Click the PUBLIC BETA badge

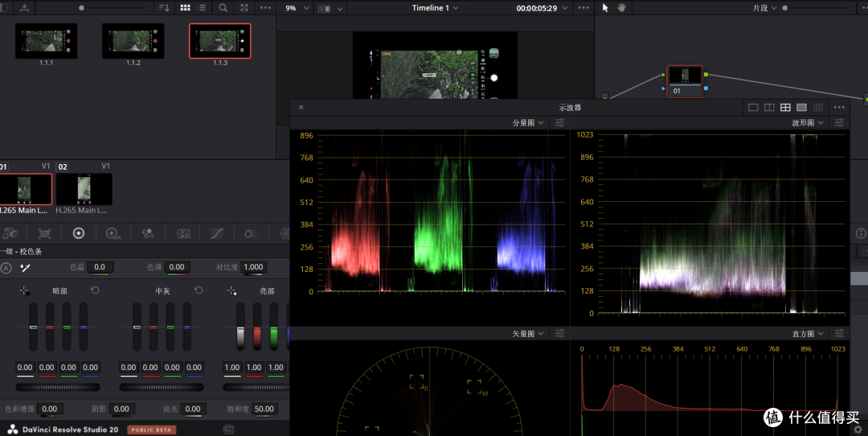pos(152,430)
